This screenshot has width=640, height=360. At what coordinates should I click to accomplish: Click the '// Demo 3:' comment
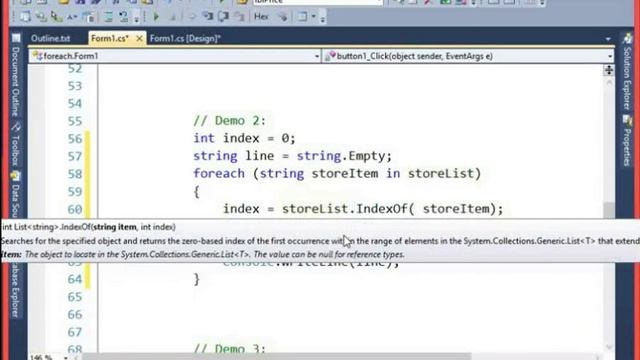coord(229,350)
